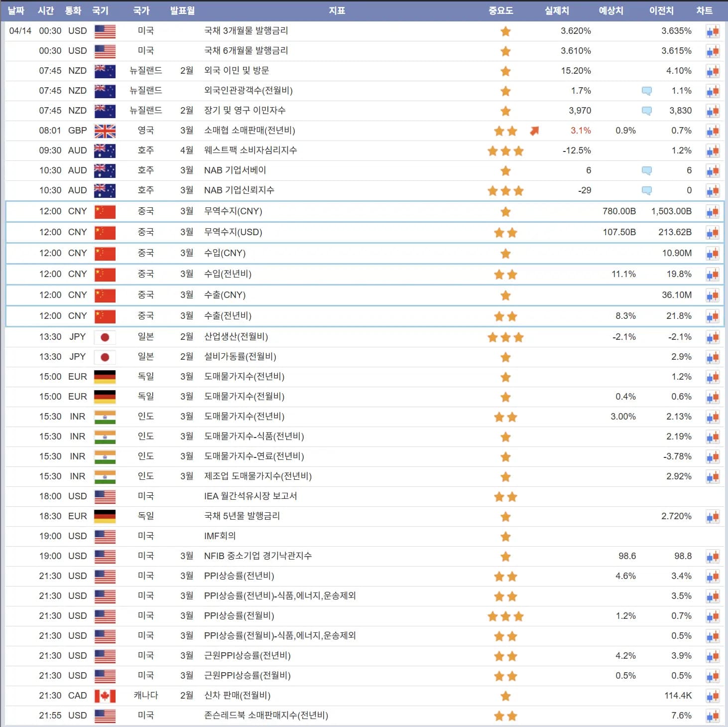The image size is (728, 727).
Task: Open chart icon for 산업생산(전월비) row
Action: click(x=713, y=337)
